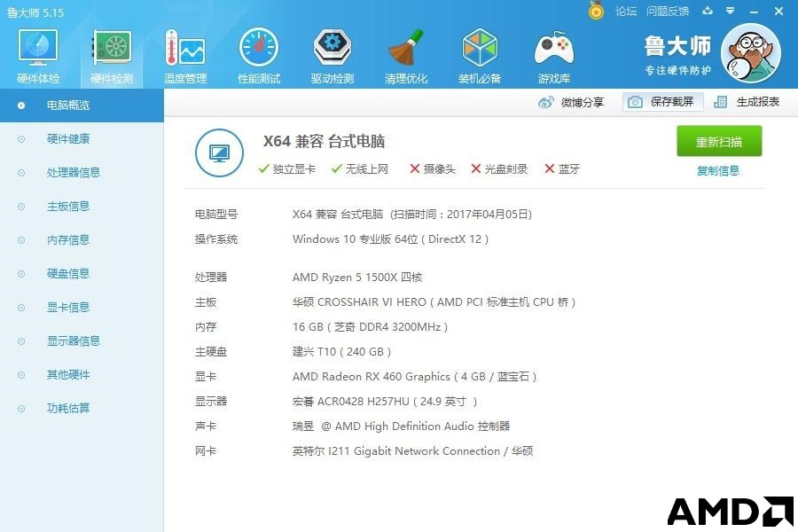Open 温度管理 temperature management thermometer icon
This screenshot has height=532, width=798.
coord(185,57)
